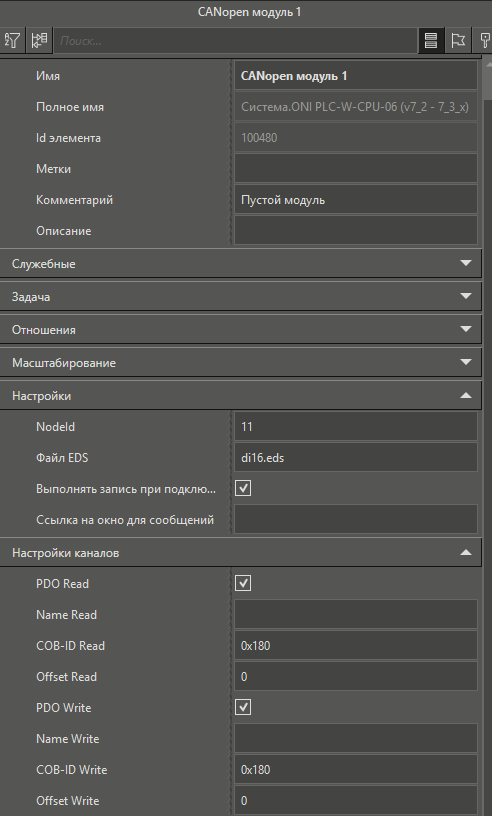
Task: Edit the NodeId value 11
Action: point(356,427)
